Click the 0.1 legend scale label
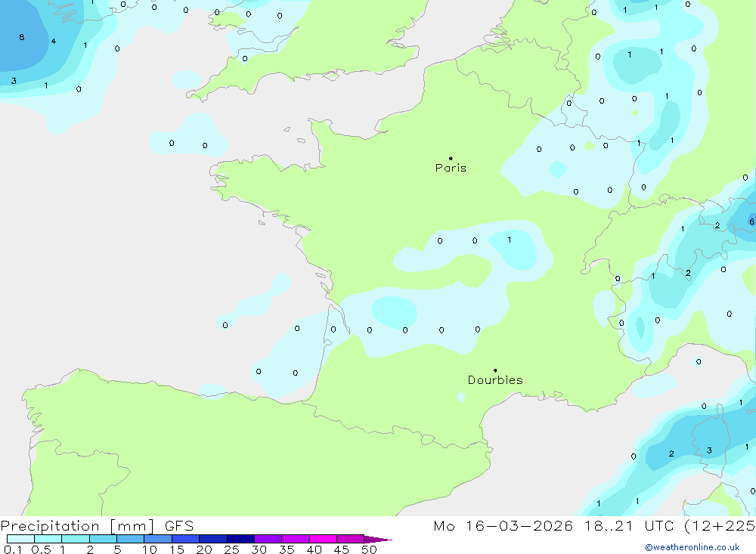The height and width of the screenshot is (554, 756). click(x=13, y=549)
